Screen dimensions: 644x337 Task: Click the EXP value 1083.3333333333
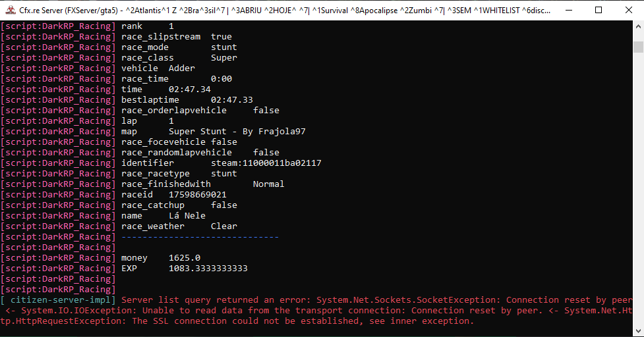[208, 268]
